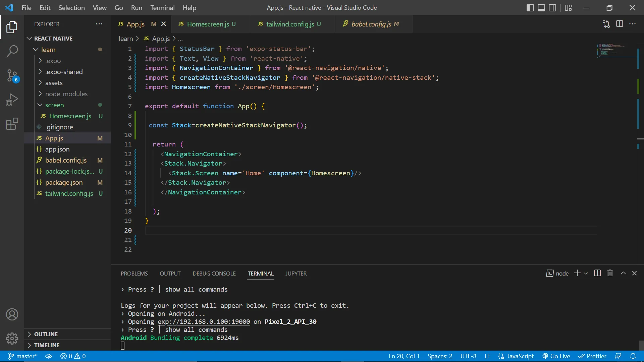Click the Accounts icon in activity bar
Screen dimensions: 644x362
(12, 314)
